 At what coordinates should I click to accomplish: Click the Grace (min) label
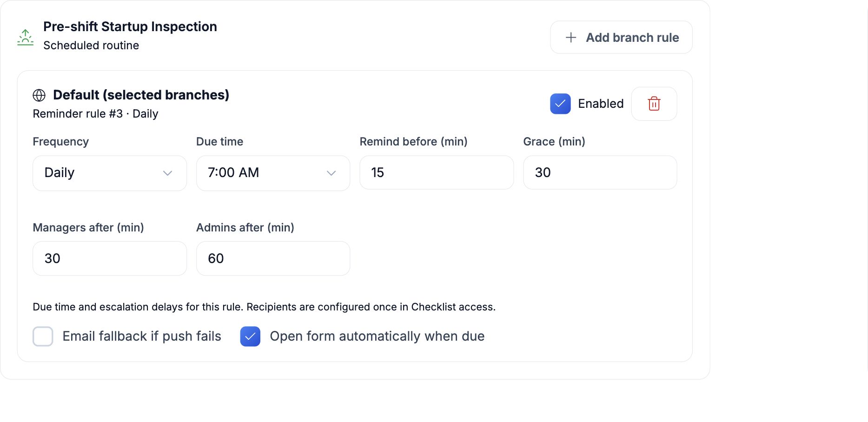pos(554,142)
